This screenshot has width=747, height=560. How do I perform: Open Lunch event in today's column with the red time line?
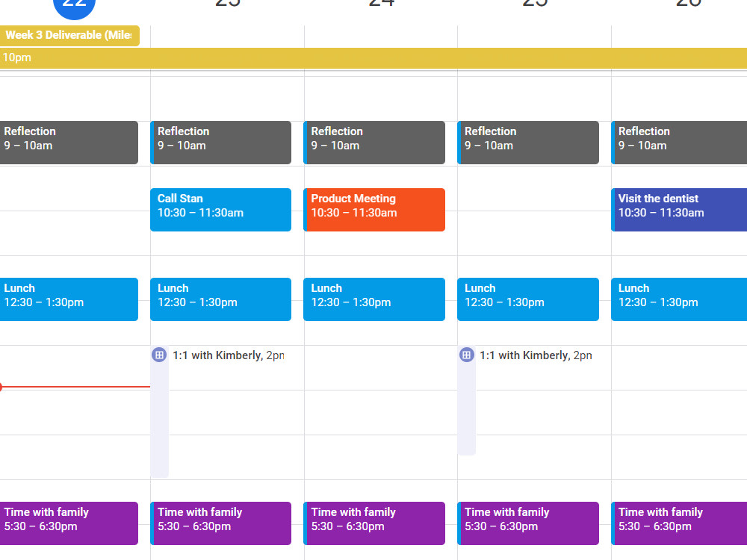(69, 299)
